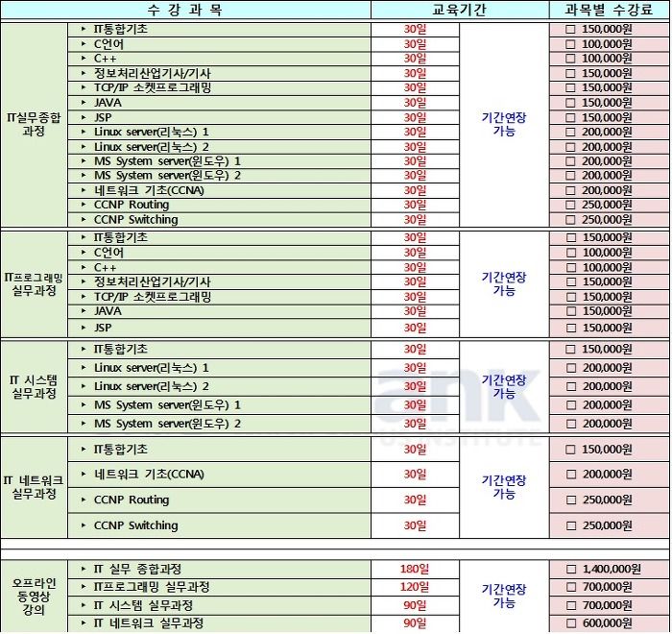Click 기간연장 가능 in IT프로그래밍 실무과정 section
Image resolution: width=672 pixels, height=634 pixels.
pos(504,284)
